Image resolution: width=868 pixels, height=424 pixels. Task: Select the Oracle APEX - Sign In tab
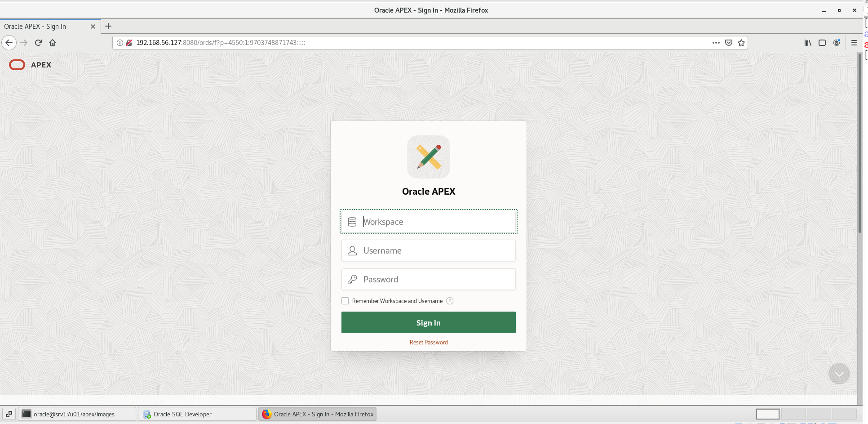tap(50, 27)
